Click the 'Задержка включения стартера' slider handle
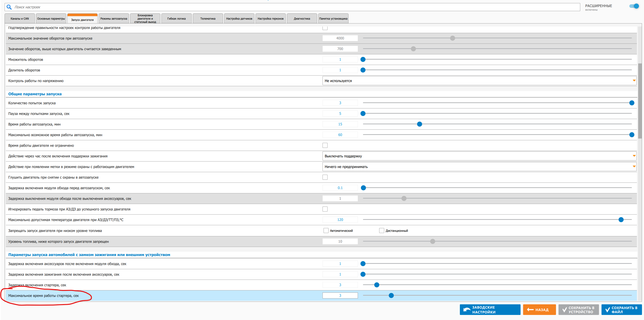The width and height of the screenshot is (644, 320). click(x=377, y=285)
